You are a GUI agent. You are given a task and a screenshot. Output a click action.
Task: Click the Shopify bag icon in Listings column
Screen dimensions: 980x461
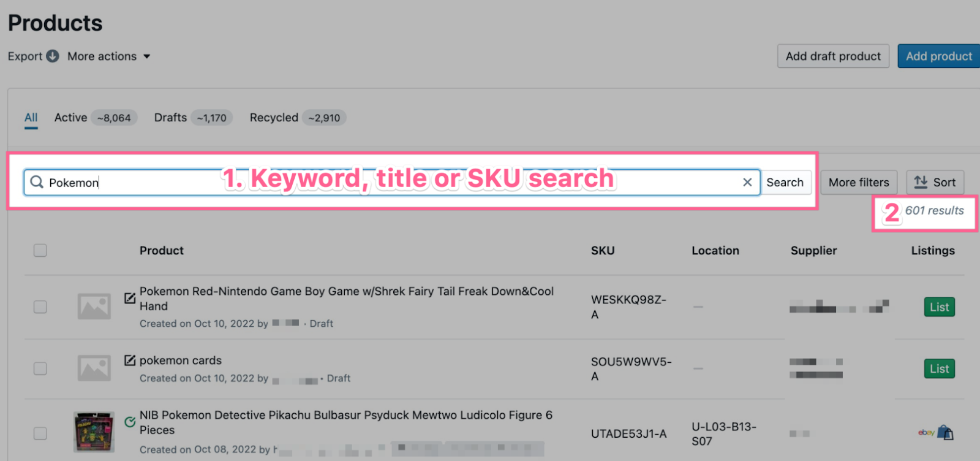[946, 433]
